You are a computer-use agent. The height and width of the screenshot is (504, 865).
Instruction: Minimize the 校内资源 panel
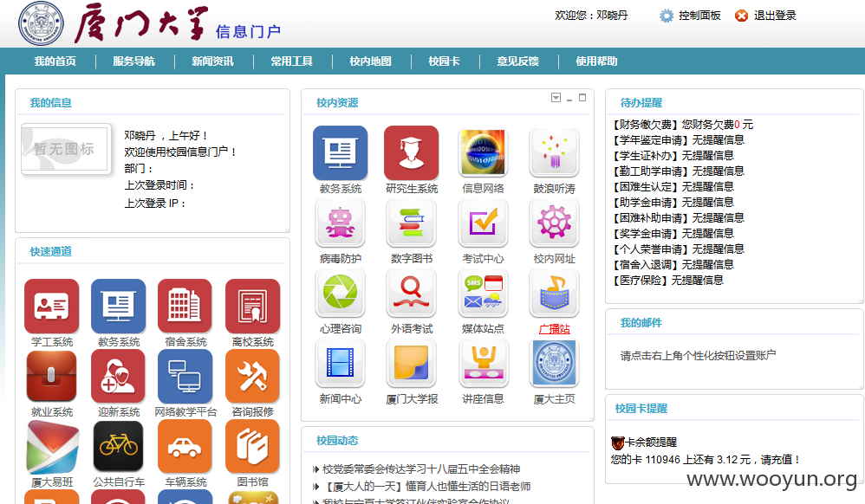[569, 100]
